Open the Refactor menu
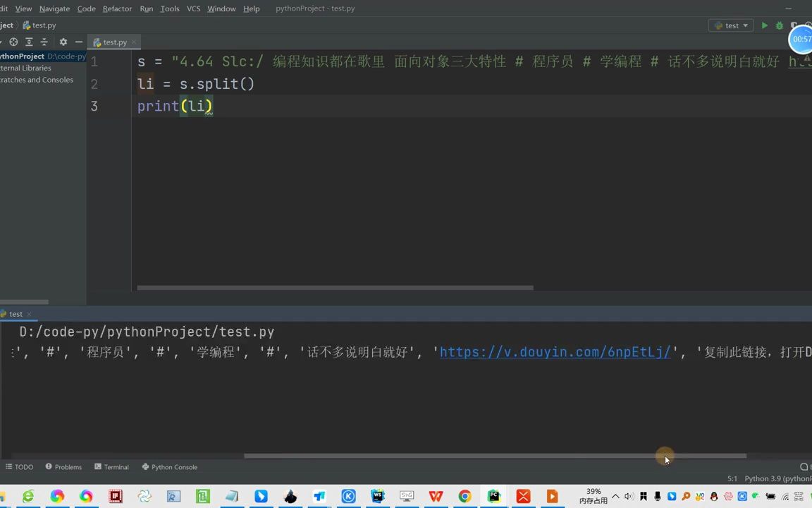The height and width of the screenshot is (508, 812). pyautogui.click(x=117, y=8)
